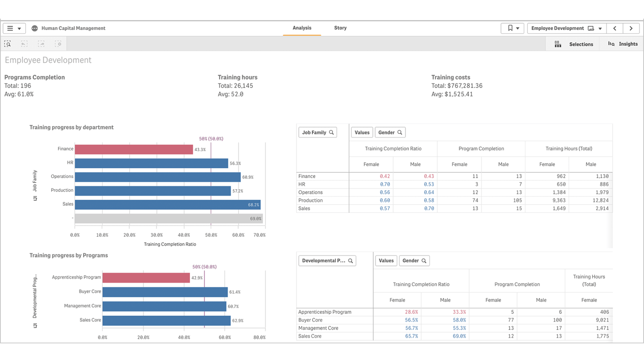The height and width of the screenshot is (362, 644).
Task: Toggle Job Family axis sort icon
Action: [x=35, y=198]
